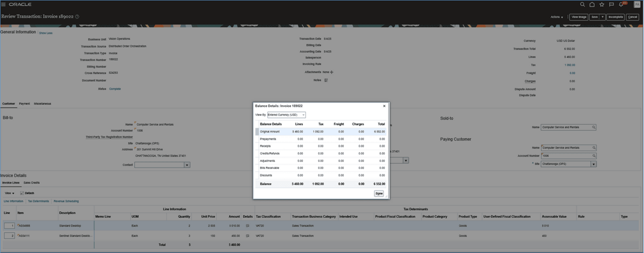Expand the Actions menu
644x253 pixels.
point(557,17)
